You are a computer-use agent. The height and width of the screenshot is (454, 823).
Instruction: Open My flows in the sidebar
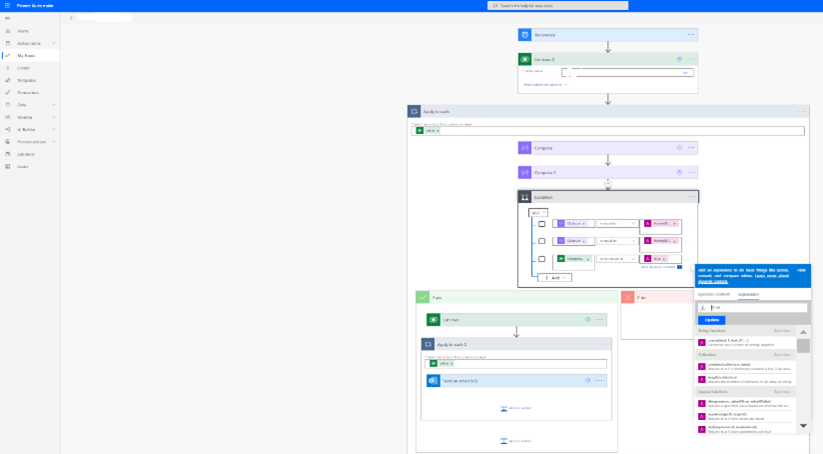[26, 56]
